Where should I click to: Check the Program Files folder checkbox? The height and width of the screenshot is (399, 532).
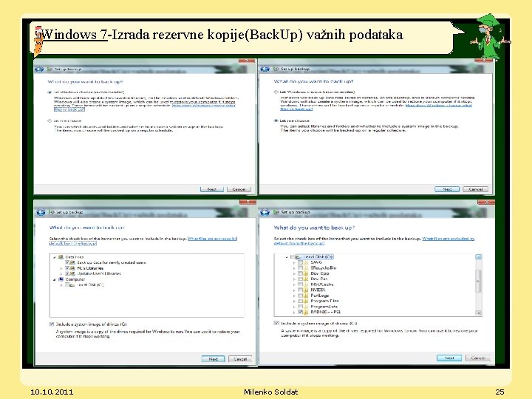click(300, 301)
